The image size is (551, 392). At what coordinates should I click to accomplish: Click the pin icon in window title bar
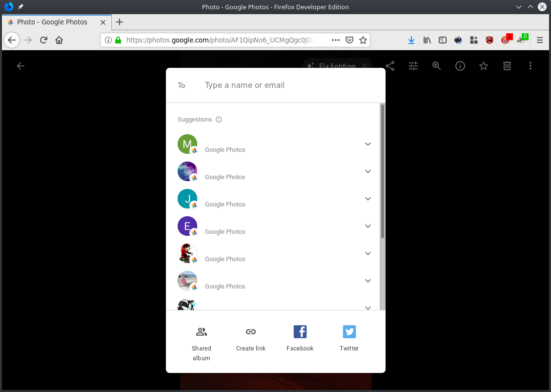coord(20,7)
